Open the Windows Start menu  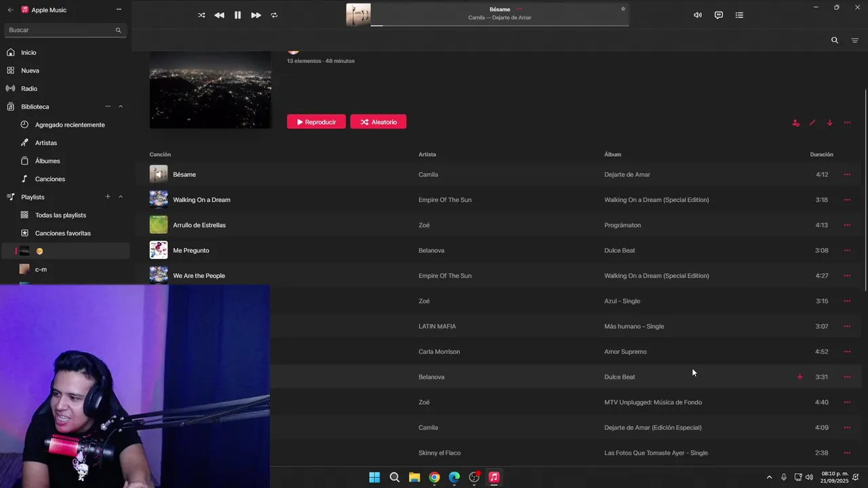[374, 477]
